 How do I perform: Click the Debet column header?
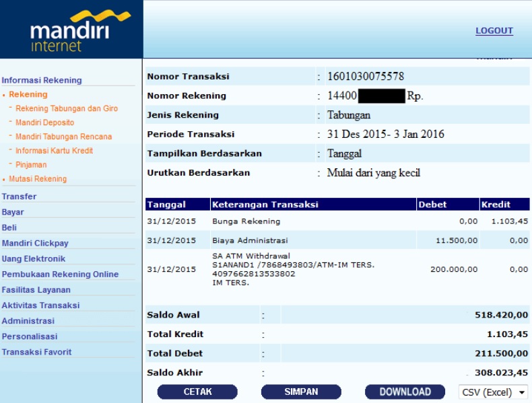448,205
